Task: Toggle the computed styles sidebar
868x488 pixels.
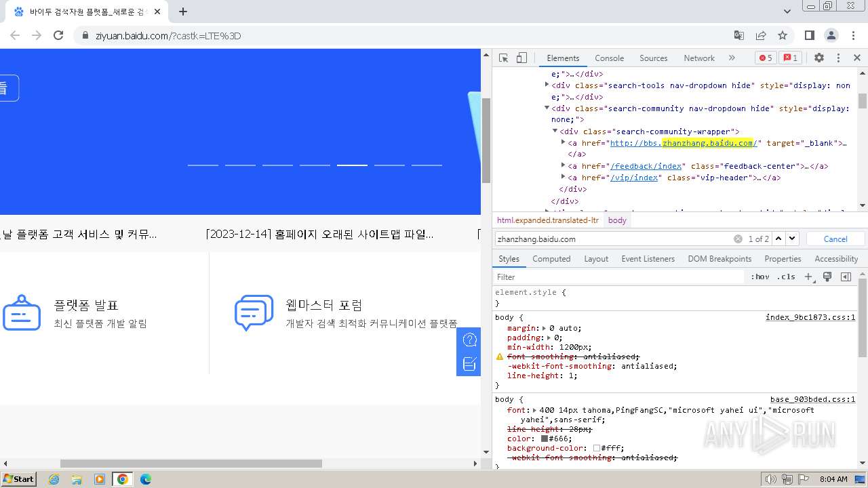Action: [x=846, y=277]
